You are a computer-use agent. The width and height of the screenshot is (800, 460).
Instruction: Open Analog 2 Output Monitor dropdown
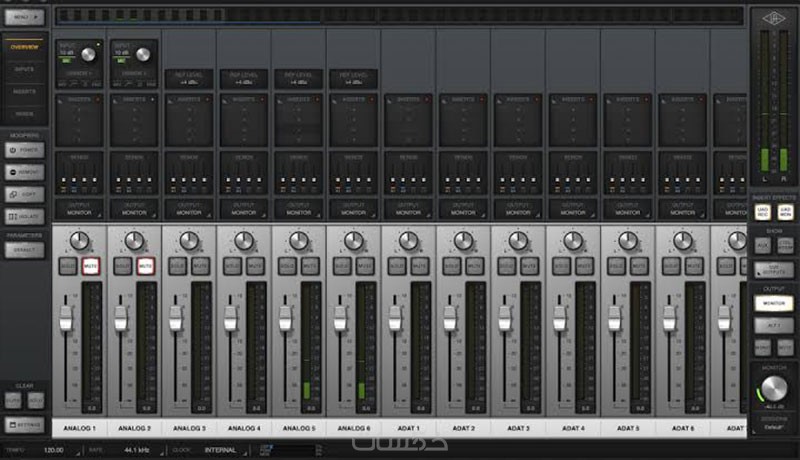coord(134,209)
